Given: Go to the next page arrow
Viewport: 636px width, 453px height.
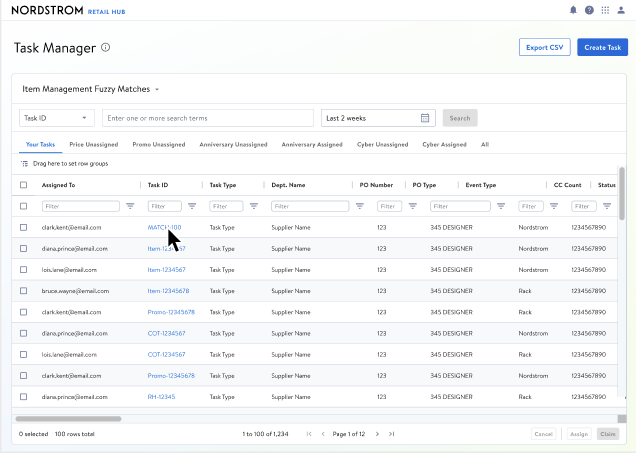Looking at the screenshot, I should (x=377, y=434).
